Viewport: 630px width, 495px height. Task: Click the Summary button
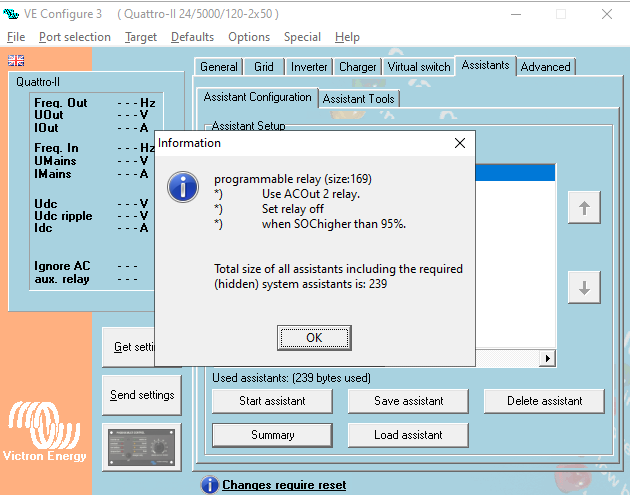tap(272, 435)
